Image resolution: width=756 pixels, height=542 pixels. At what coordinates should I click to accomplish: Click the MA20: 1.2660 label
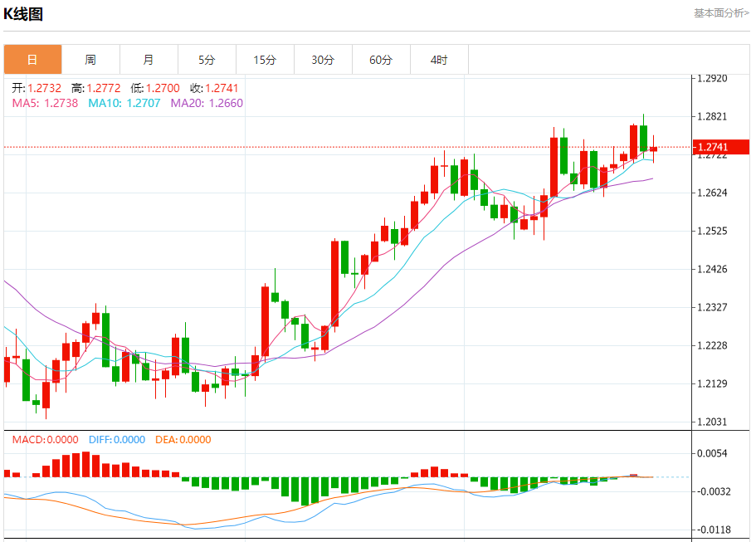pos(207,103)
